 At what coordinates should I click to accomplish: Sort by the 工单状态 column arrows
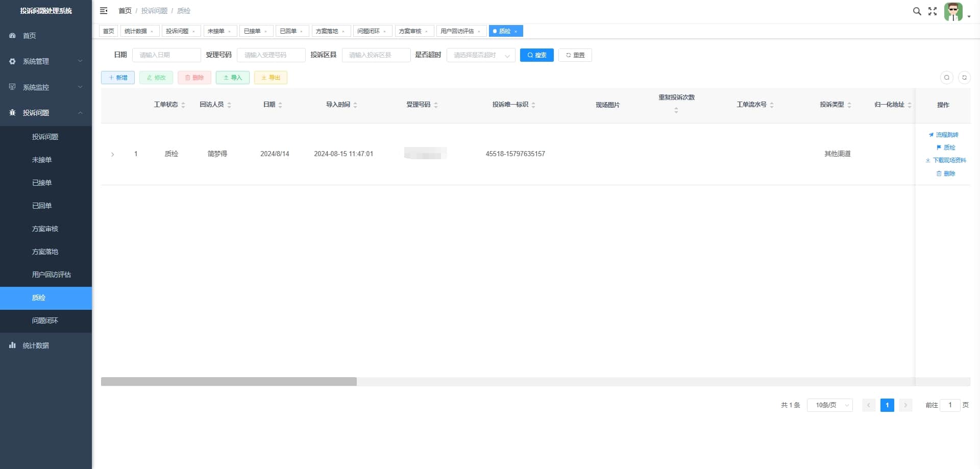point(183,105)
